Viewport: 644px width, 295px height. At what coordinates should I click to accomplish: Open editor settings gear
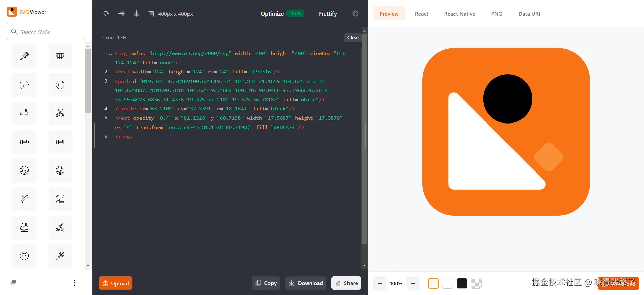(x=355, y=13)
